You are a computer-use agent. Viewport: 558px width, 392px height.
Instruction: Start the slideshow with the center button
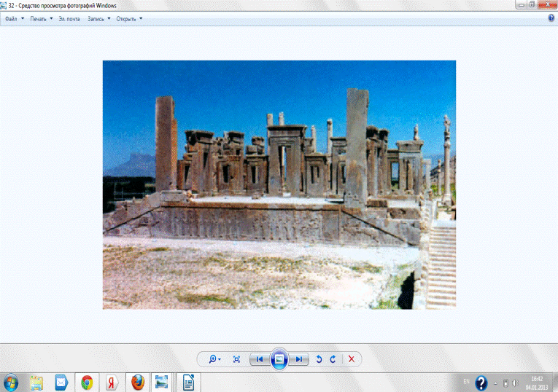tap(279, 359)
